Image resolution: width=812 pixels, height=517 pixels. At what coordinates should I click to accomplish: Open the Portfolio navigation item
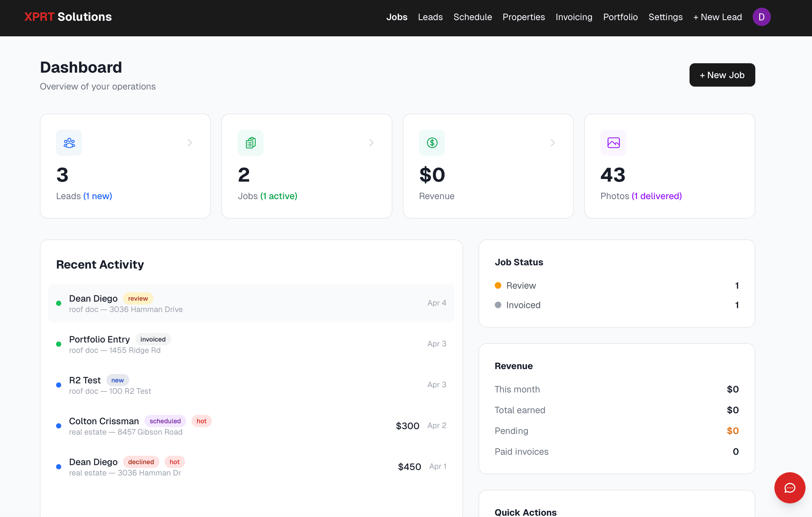pyautogui.click(x=620, y=17)
